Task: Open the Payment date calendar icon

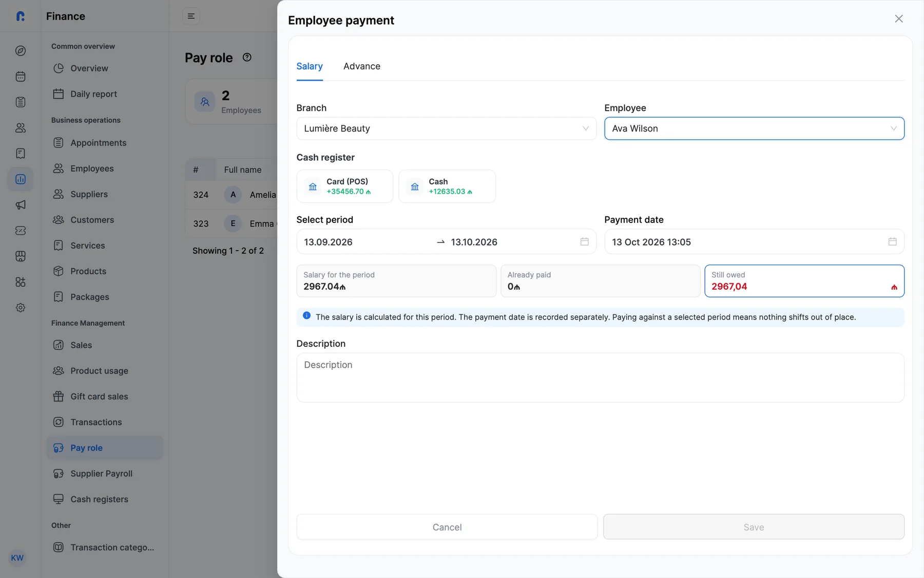Action: 893,241
